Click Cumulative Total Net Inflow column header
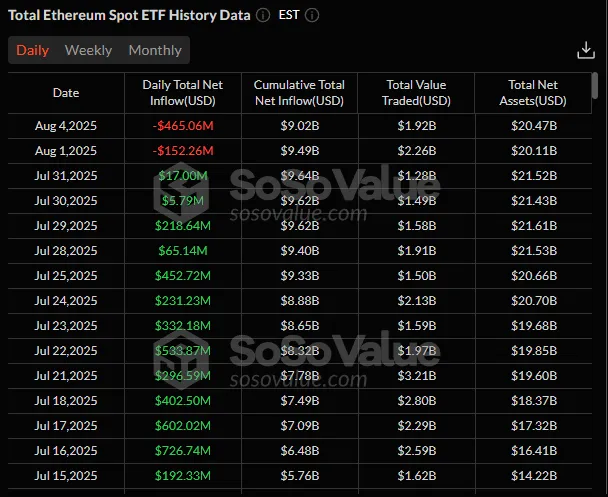 point(299,93)
